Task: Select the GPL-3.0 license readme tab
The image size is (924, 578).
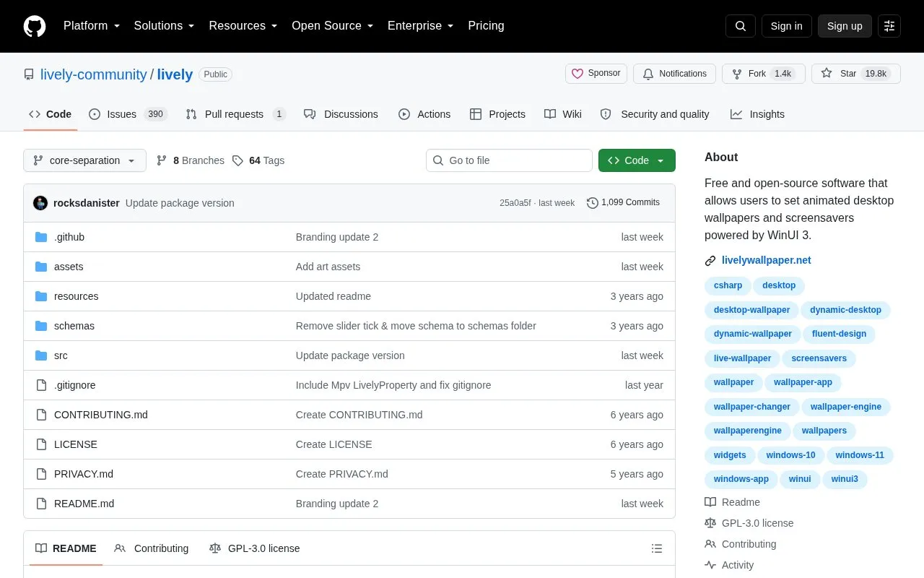Action: (254, 548)
